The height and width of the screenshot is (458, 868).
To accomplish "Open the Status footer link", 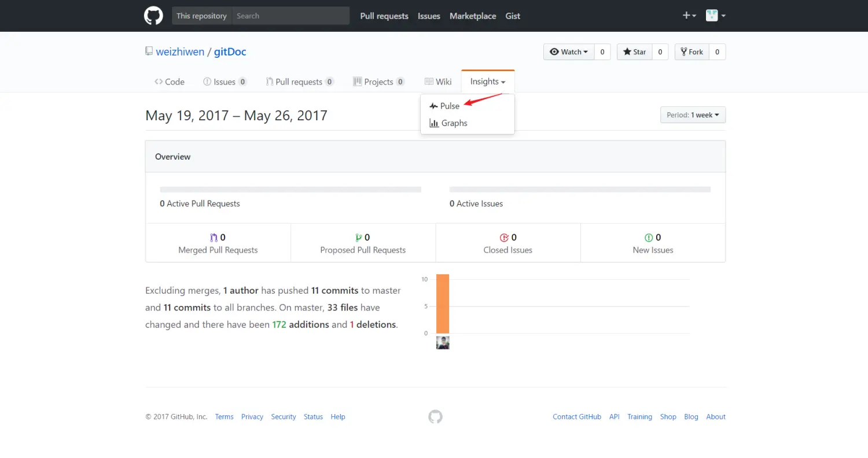I will click(x=313, y=416).
